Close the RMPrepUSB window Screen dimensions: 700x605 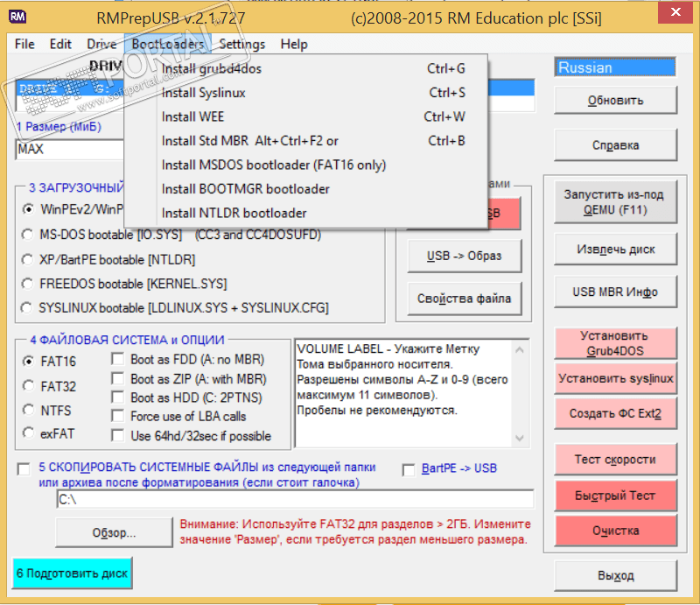675,12
